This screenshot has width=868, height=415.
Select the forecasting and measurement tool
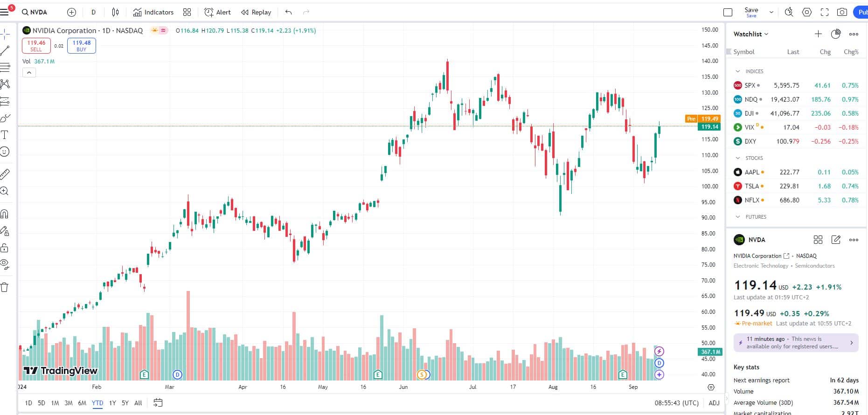[x=5, y=101]
